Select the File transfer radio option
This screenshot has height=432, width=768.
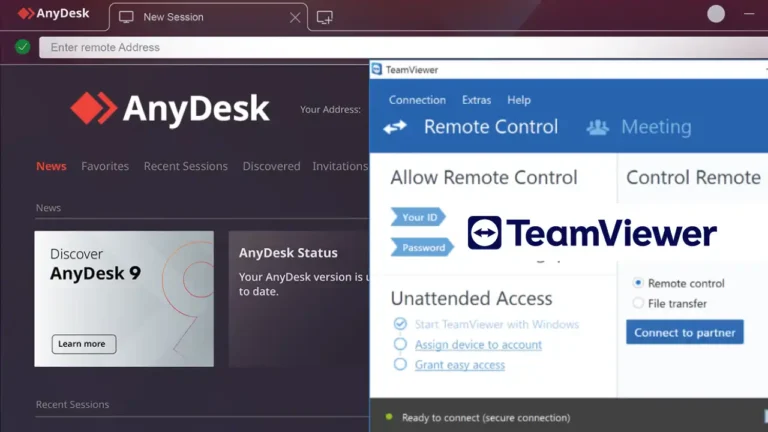(638, 303)
